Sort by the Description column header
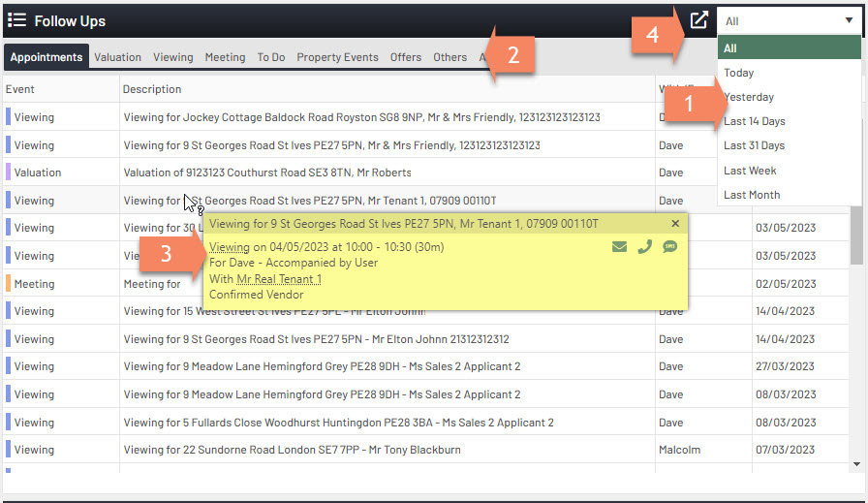 tap(152, 89)
